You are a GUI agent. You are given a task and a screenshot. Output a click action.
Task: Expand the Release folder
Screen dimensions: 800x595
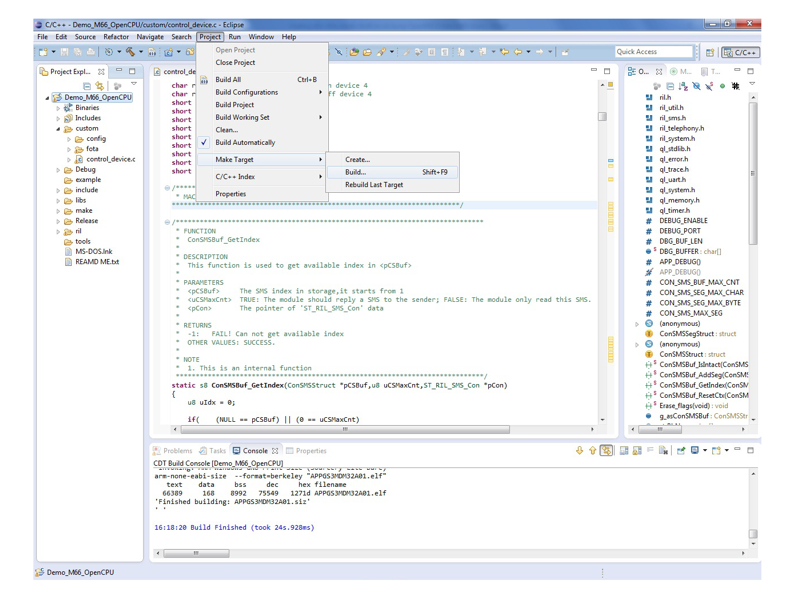58,221
